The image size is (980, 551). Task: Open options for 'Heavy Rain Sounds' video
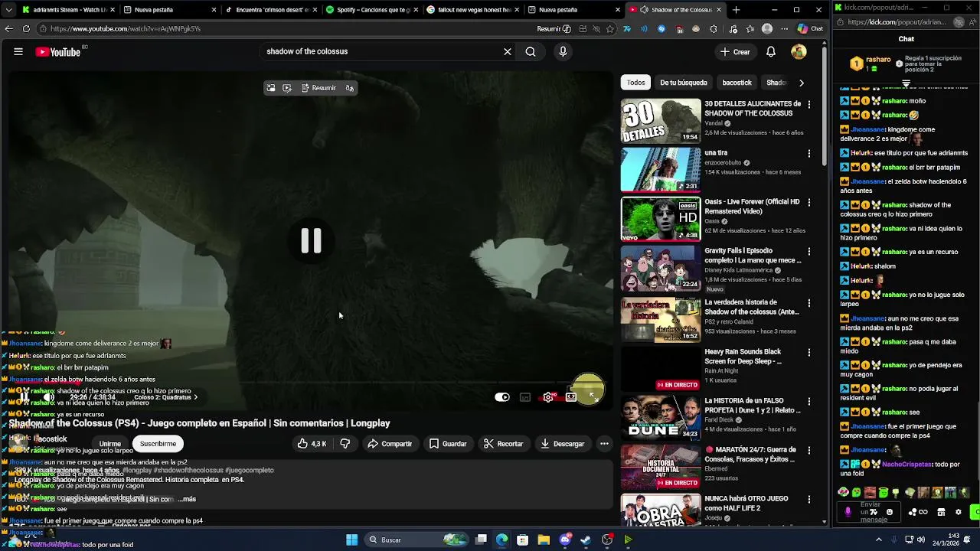tap(808, 353)
